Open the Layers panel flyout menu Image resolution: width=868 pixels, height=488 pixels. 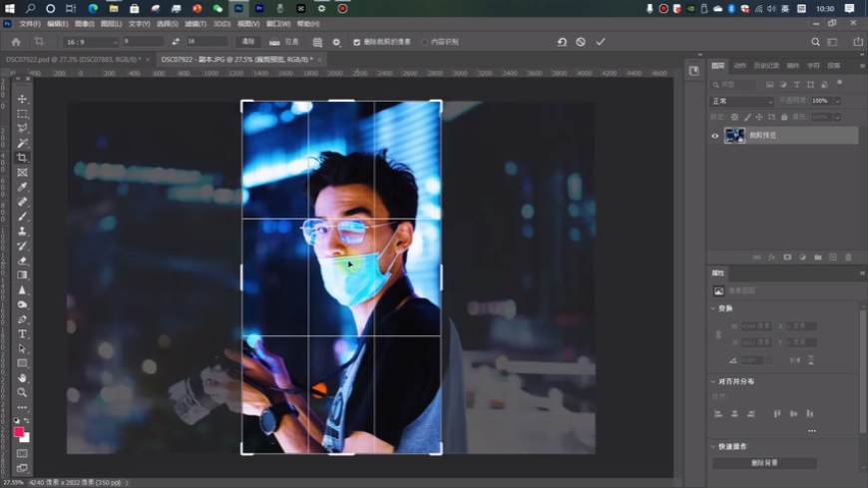click(x=862, y=65)
